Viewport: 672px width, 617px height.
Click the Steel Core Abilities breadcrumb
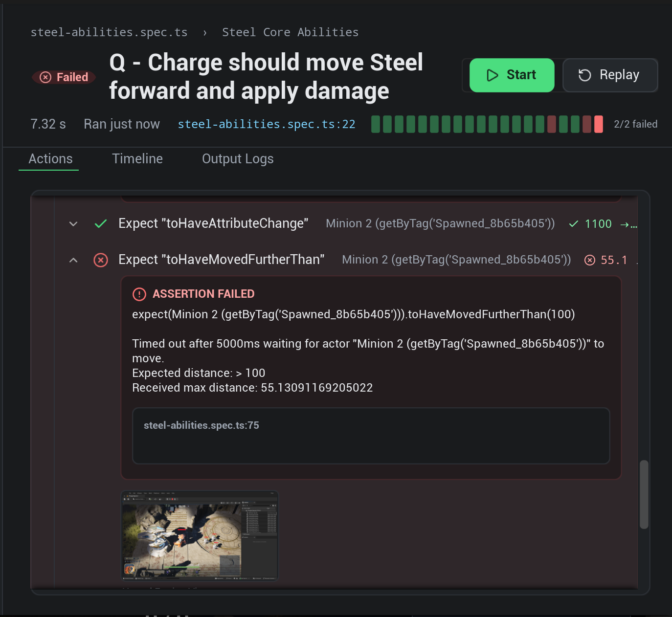pos(291,32)
